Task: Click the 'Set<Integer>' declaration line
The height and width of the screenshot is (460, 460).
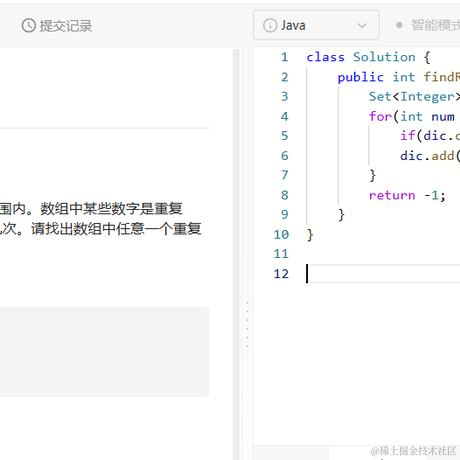Action: pyautogui.click(x=414, y=97)
